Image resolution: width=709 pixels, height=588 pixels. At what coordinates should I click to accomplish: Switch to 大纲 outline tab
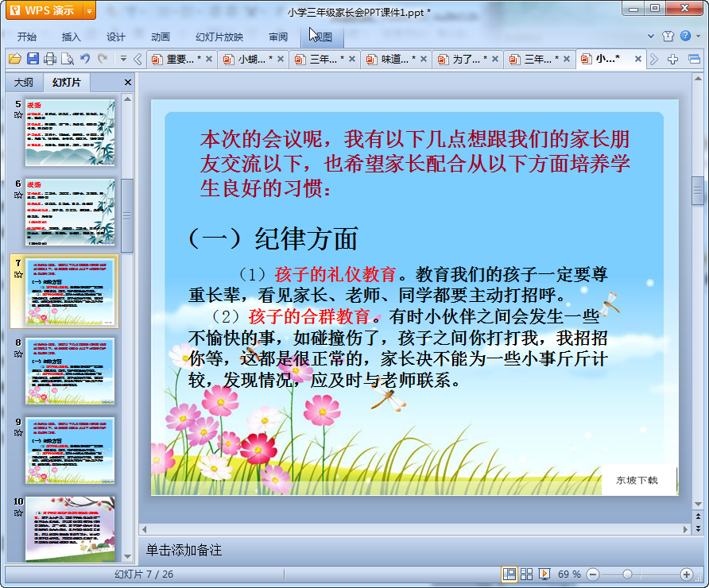(24, 83)
